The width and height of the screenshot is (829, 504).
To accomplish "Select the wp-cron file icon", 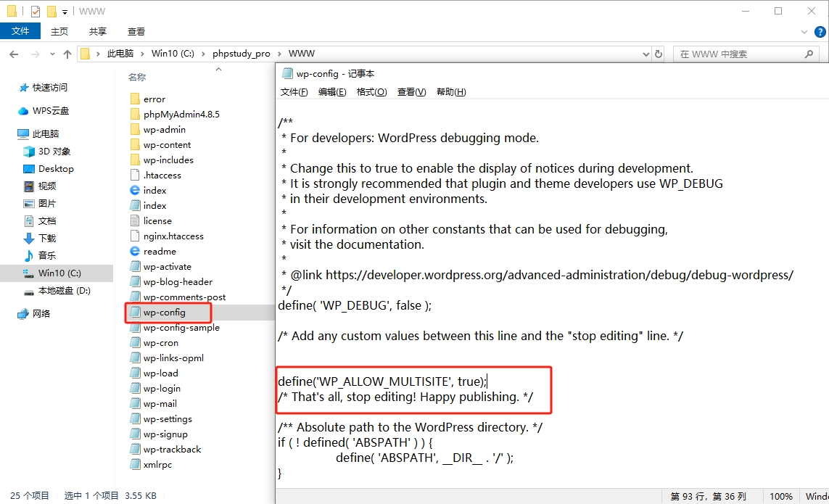I will 135,343.
